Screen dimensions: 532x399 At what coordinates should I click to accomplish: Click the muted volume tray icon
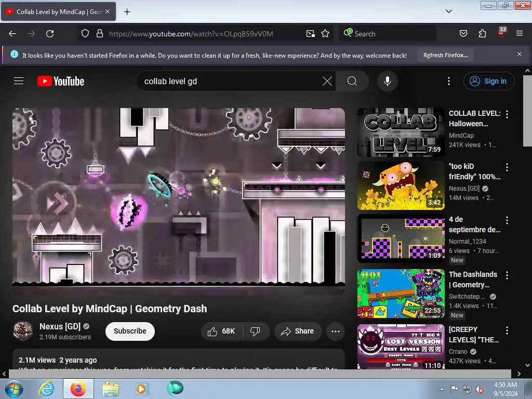[x=480, y=390]
